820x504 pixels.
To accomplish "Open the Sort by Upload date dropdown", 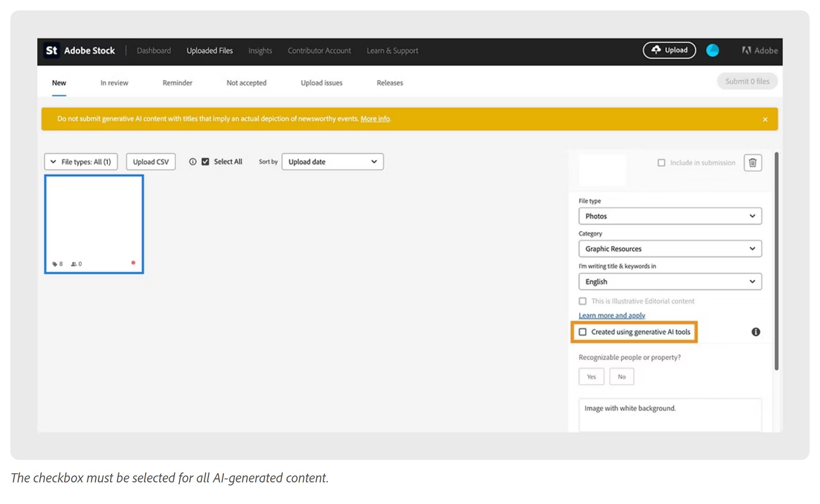I will pos(333,162).
